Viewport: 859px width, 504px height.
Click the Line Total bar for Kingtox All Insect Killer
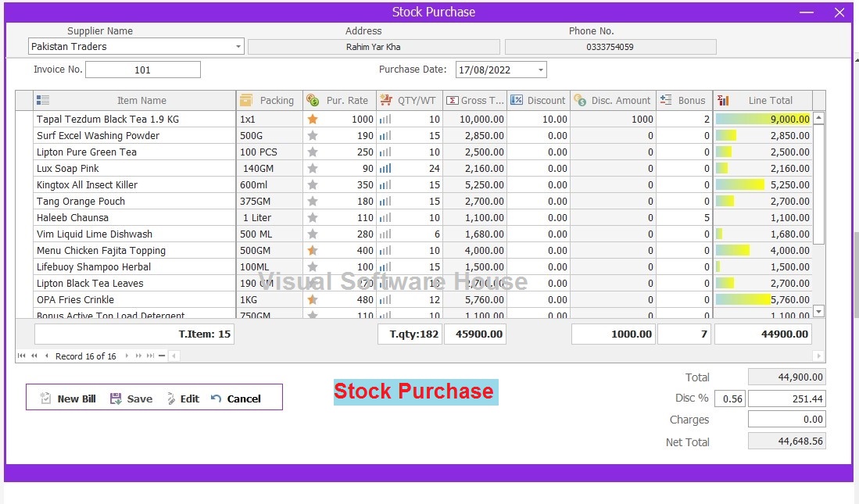[x=739, y=184]
